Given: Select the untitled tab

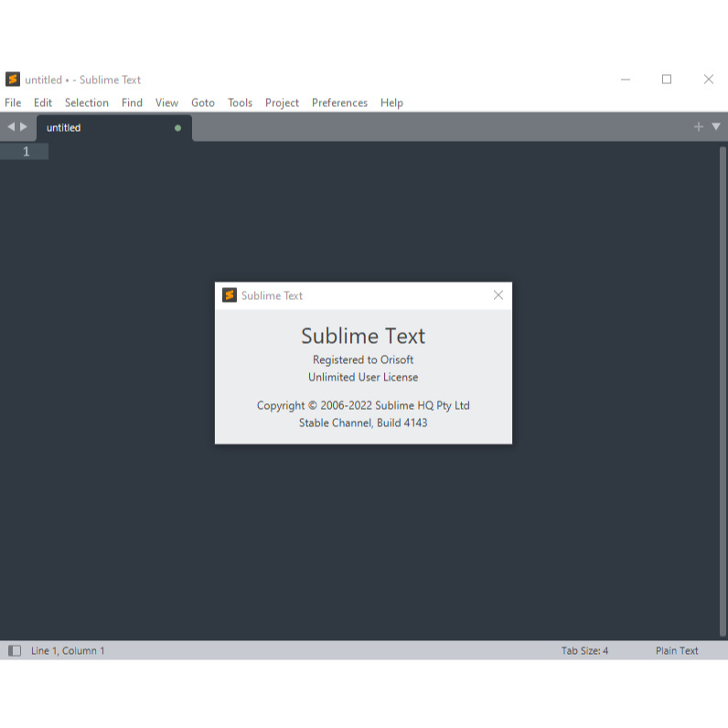Looking at the screenshot, I should [x=64, y=128].
